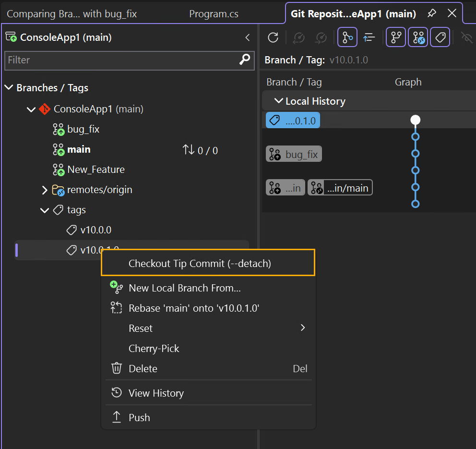Toggle the show graph column icon
Viewport: 476px width, 449px height.
tap(347, 37)
